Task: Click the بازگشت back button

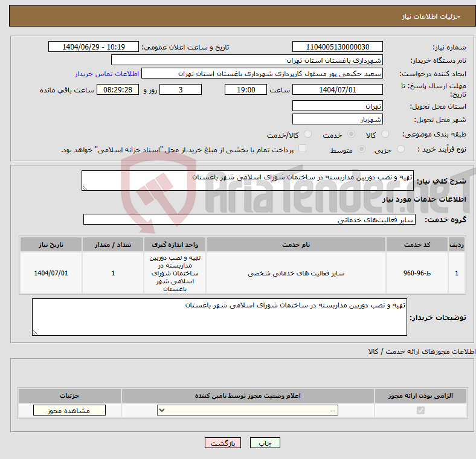Action: pyautogui.click(x=223, y=443)
